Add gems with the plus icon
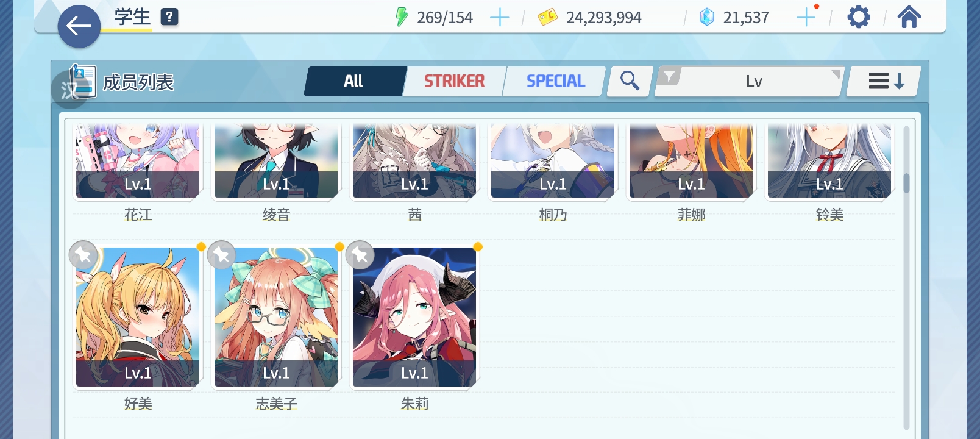 point(806,17)
